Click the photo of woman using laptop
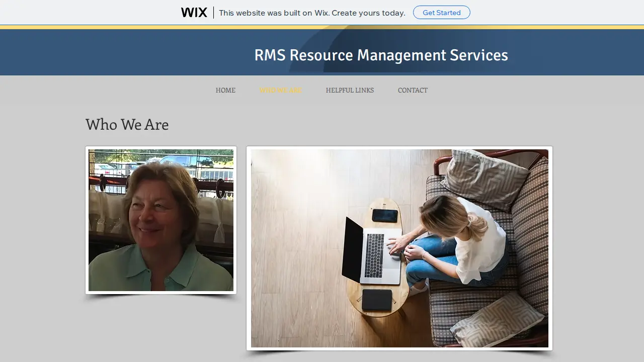The image size is (644, 362). (399, 248)
